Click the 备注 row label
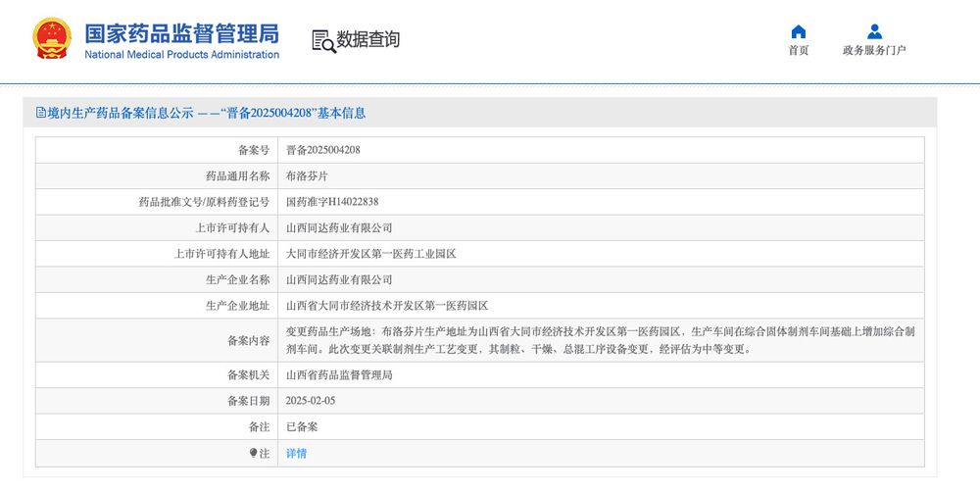 pos(260,427)
